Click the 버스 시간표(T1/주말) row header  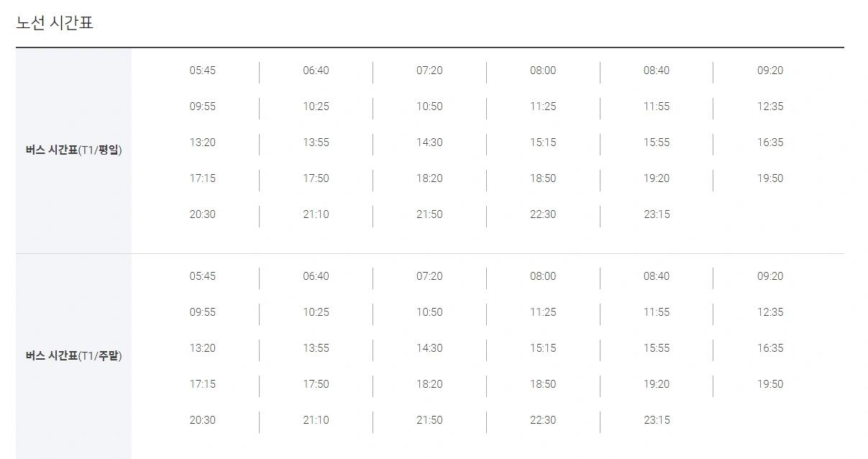[x=73, y=356]
